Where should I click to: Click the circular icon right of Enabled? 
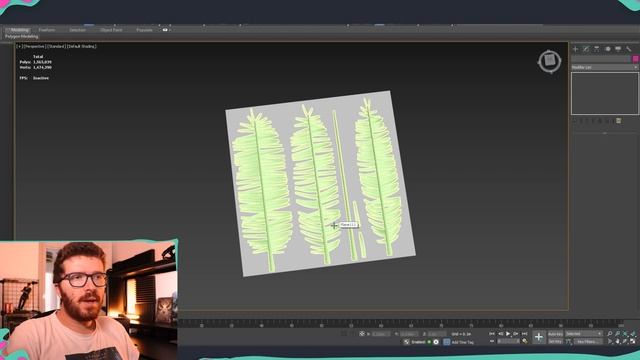436,342
